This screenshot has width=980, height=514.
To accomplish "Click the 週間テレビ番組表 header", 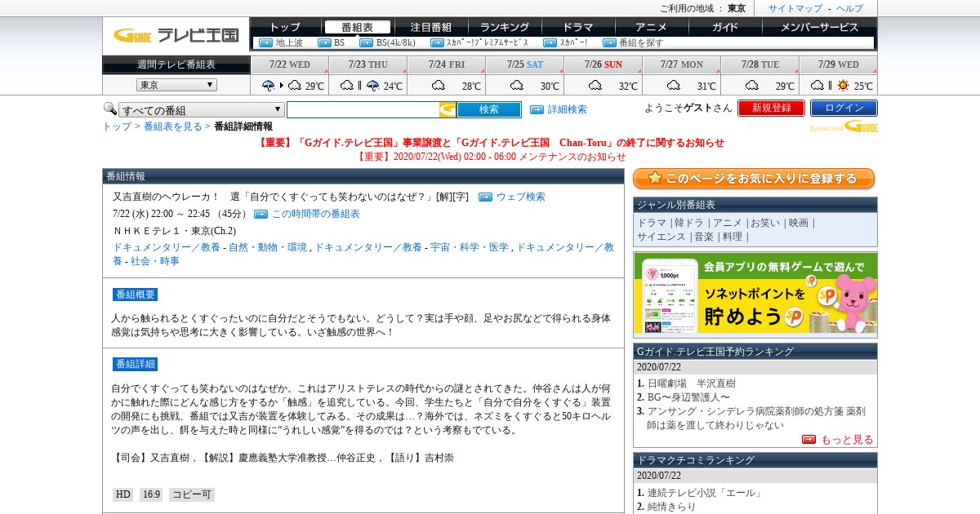I will coord(176,64).
